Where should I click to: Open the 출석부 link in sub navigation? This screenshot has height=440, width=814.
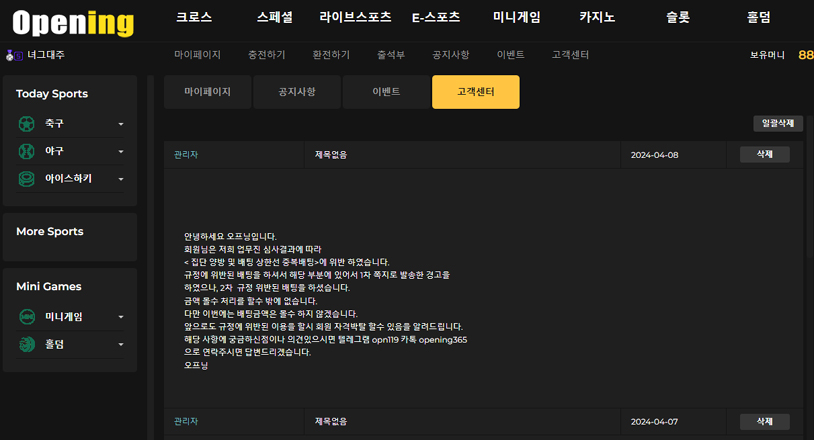pyautogui.click(x=391, y=55)
